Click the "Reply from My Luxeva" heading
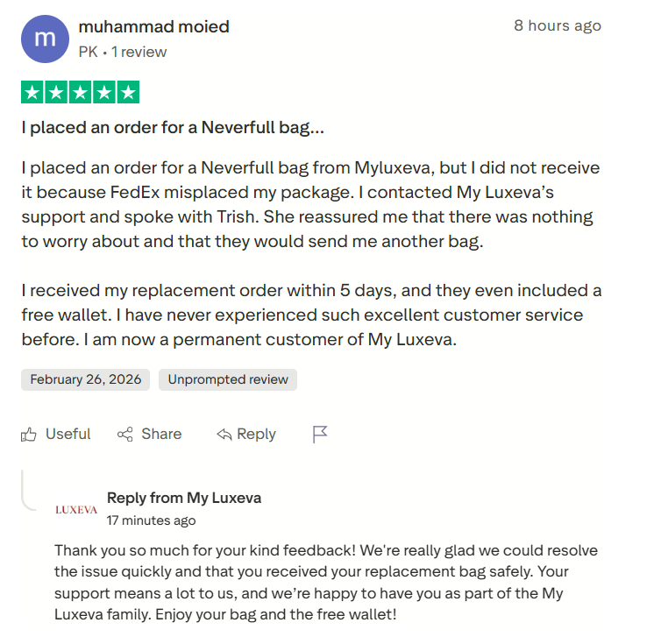Screen dimensions: 654x644 tap(184, 498)
